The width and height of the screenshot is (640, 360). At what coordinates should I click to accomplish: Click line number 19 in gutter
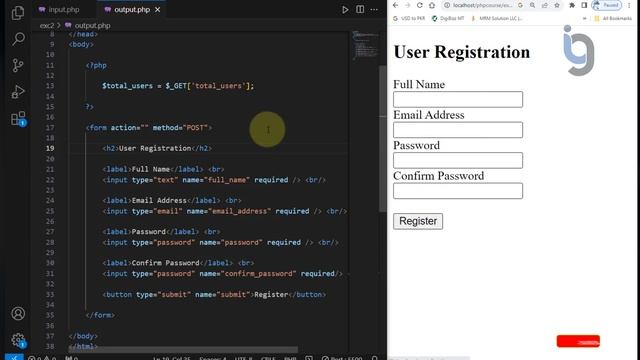click(x=50, y=148)
